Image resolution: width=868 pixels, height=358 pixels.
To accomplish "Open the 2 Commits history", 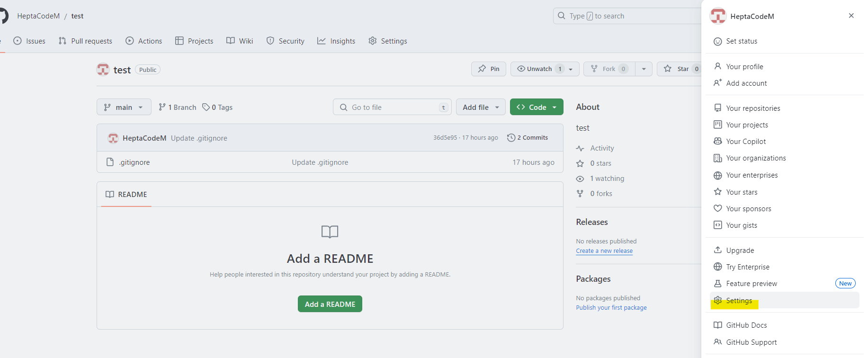I will pyautogui.click(x=528, y=138).
